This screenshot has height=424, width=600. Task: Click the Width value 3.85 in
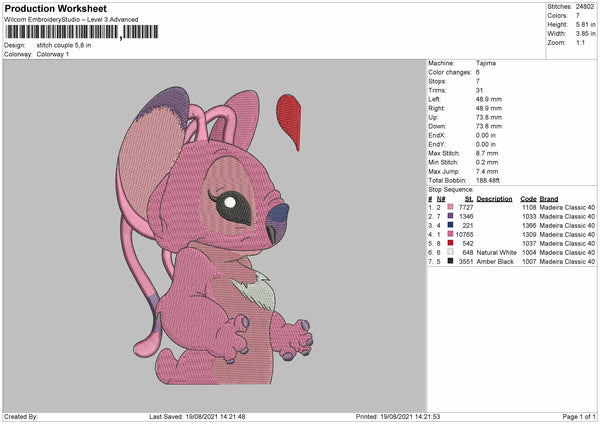click(x=585, y=34)
